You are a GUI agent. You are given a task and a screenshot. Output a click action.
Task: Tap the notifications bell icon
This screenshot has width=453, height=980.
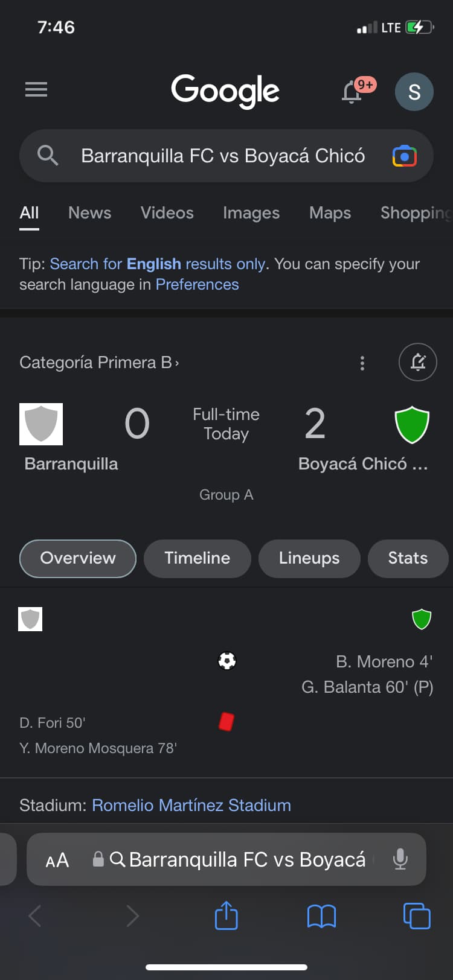click(352, 92)
